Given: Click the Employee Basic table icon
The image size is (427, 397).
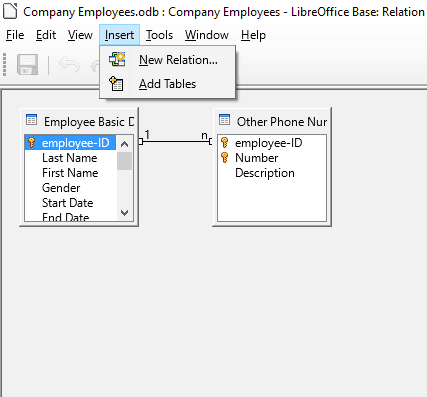Looking at the screenshot, I should click(x=31, y=120).
